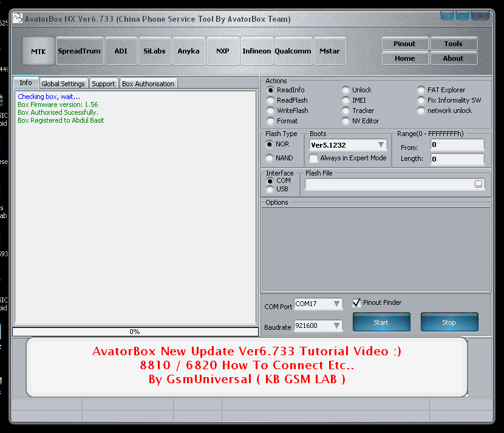Screen dimensions: 504x433
Task: Choose the SiLabs platform
Action: click(x=155, y=51)
